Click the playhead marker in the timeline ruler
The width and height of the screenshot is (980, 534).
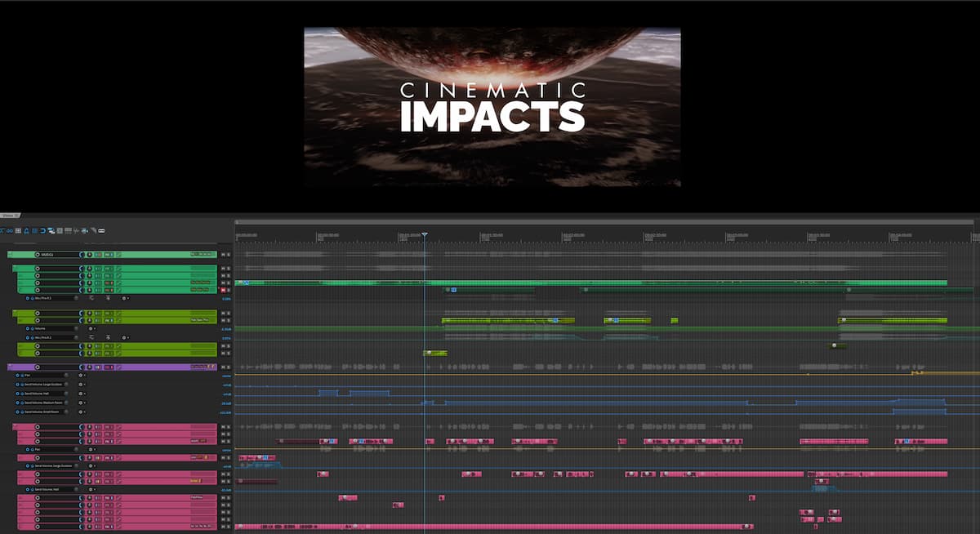pyautogui.click(x=426, y=235)
